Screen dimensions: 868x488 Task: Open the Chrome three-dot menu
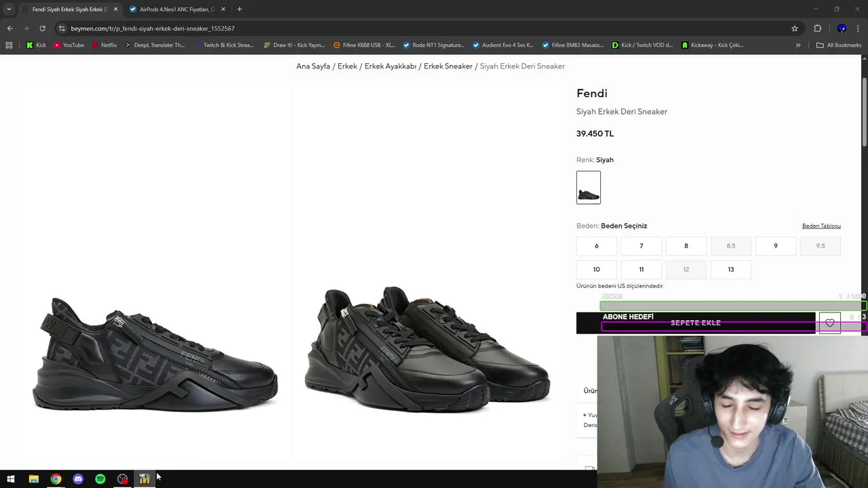(x=858, y=28)
